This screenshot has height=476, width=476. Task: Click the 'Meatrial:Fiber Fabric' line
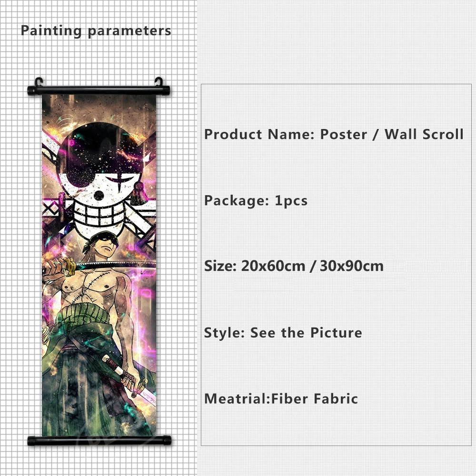coord(281,398)
